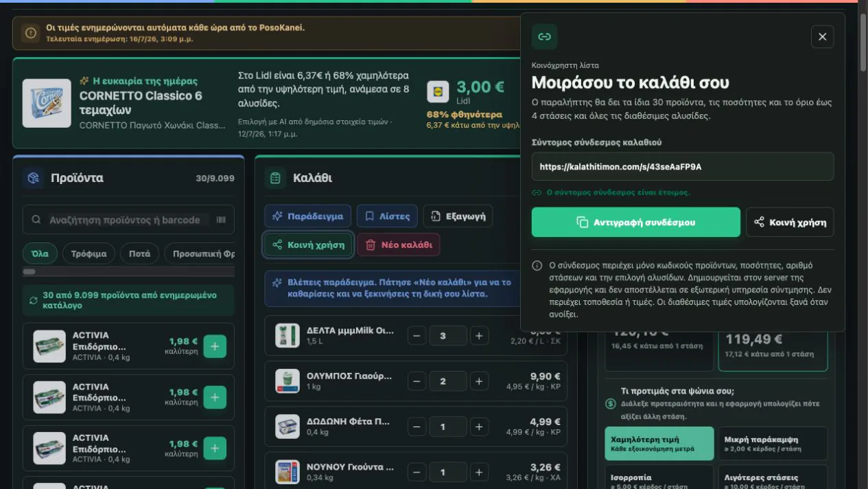Add the third ACTIVIA product to basket
868x489 pixels.
tap(215, 448)
